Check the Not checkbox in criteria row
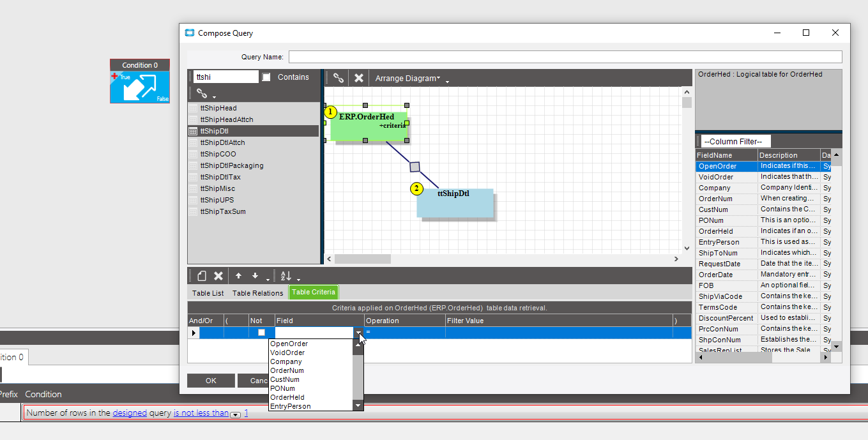868x440 pixels. pyautogui.click(x=261, y=333)
